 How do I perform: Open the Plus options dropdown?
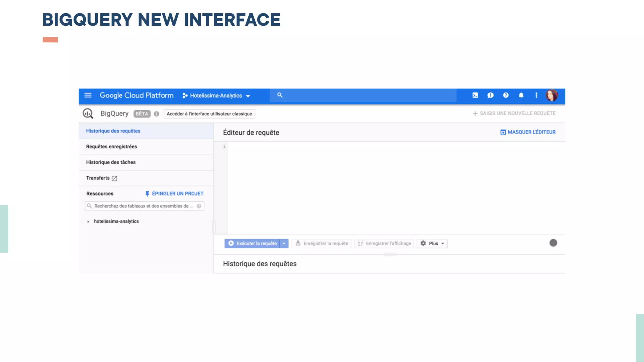(x=432, y=244)
